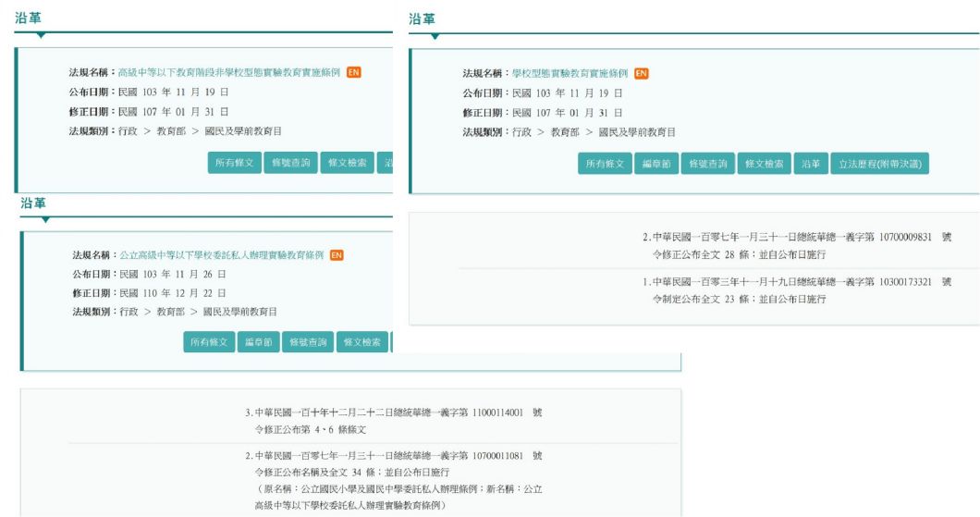The height and width of the screenshot is (517, 980).
Task: Click text 令修正公布第 4、6 條條文
Action: [310, 429]
